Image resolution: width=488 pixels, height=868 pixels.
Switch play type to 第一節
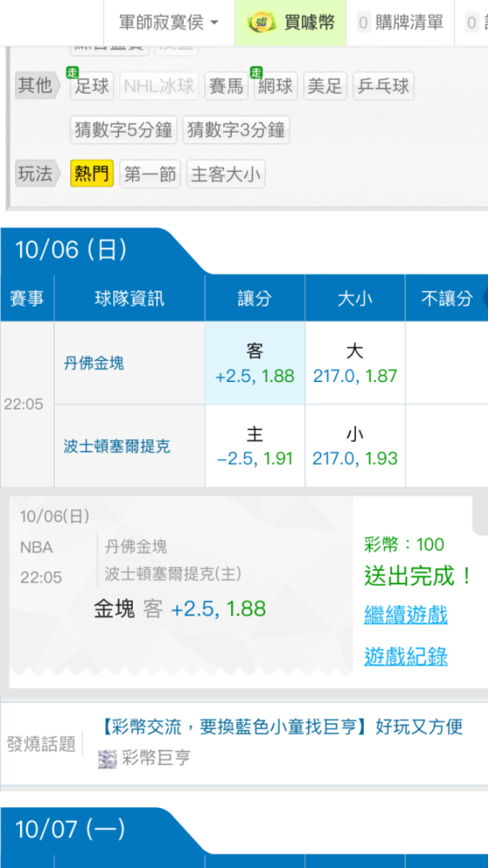[x=150, y=174]
